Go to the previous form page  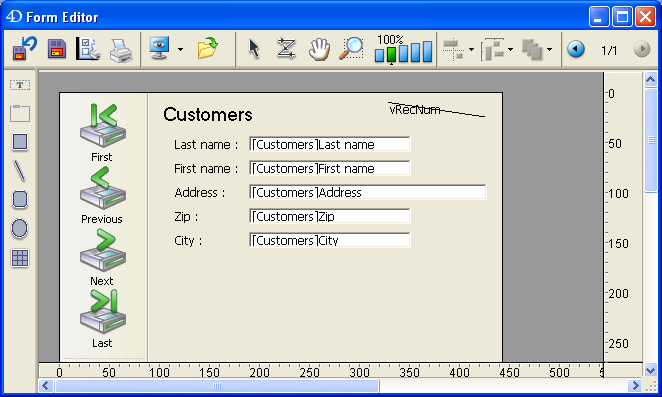pyautogui.click(x=575, y=49)
